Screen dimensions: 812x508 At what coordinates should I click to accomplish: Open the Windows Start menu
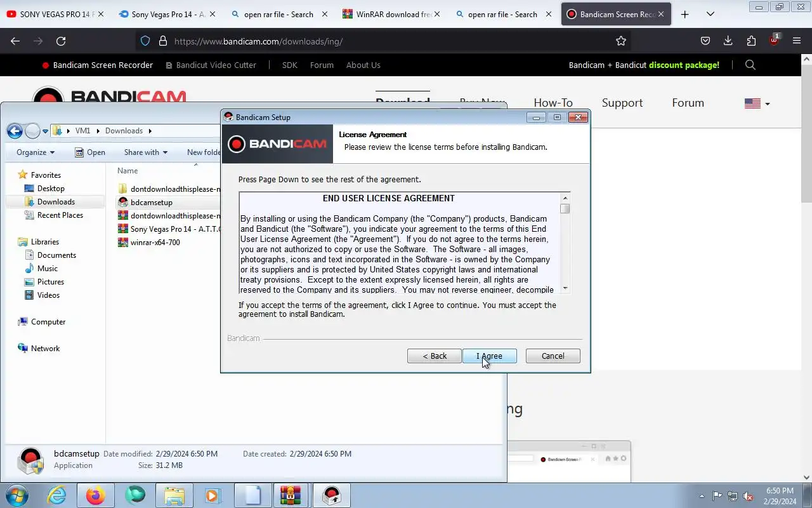pyautogui.click(x=16, y=495)
